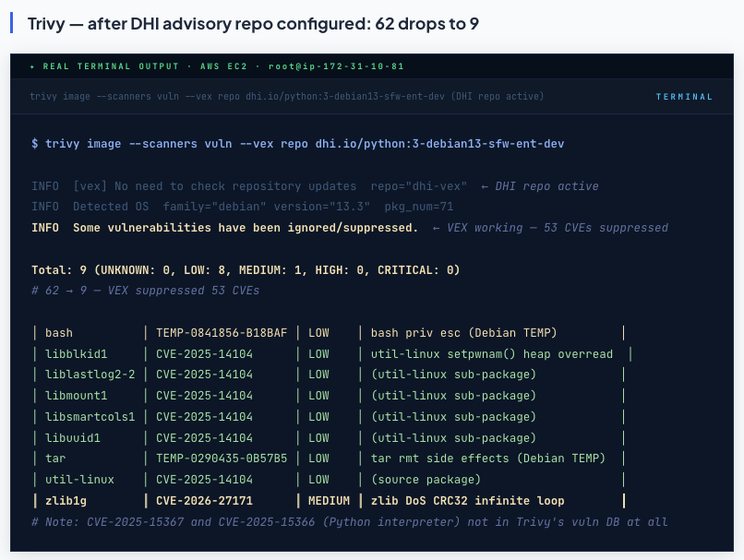Click the LOW severity in the tar row

[318, 459]
